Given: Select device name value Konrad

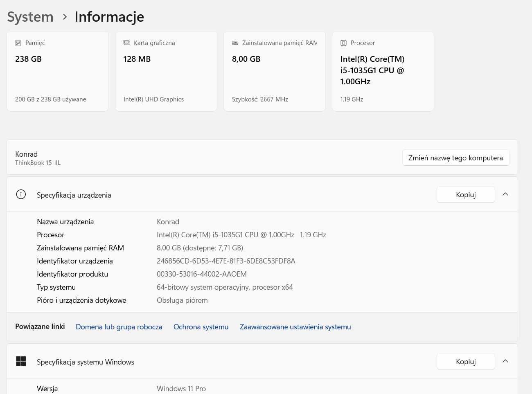Looking at the screenshot, I should tap(168, 222).
